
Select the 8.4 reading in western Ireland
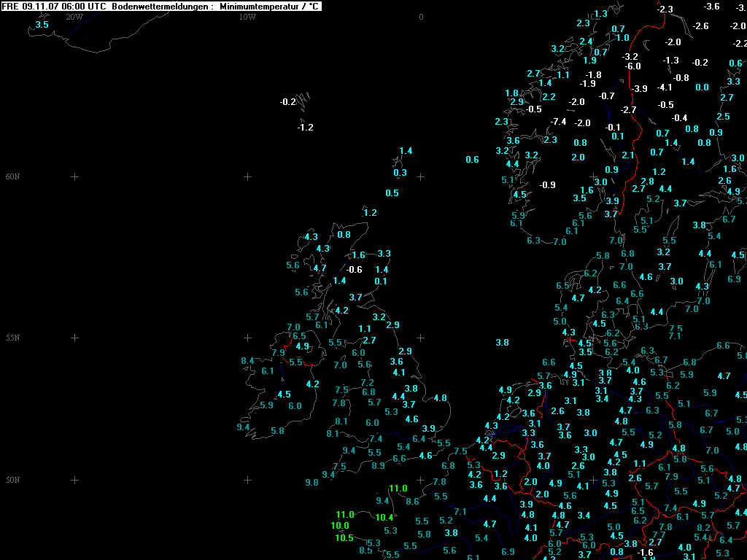coord(247,361)
